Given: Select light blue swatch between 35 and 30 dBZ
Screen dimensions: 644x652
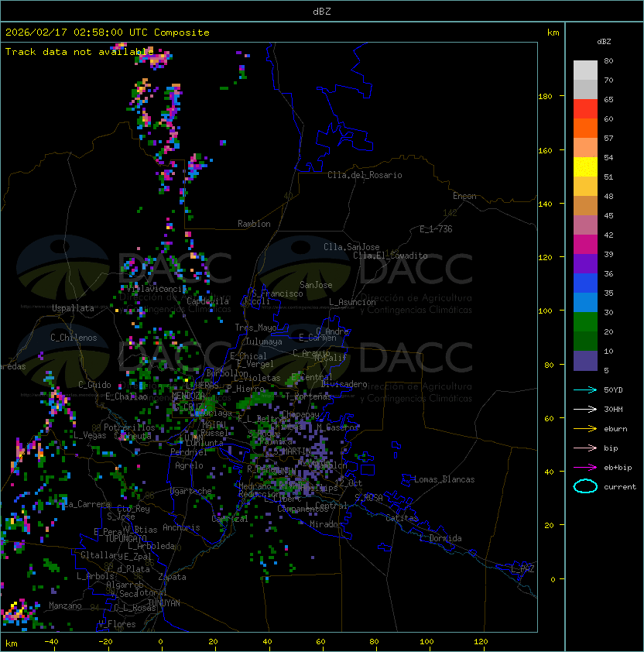Looking at the screenshot, I should [585, 302].
